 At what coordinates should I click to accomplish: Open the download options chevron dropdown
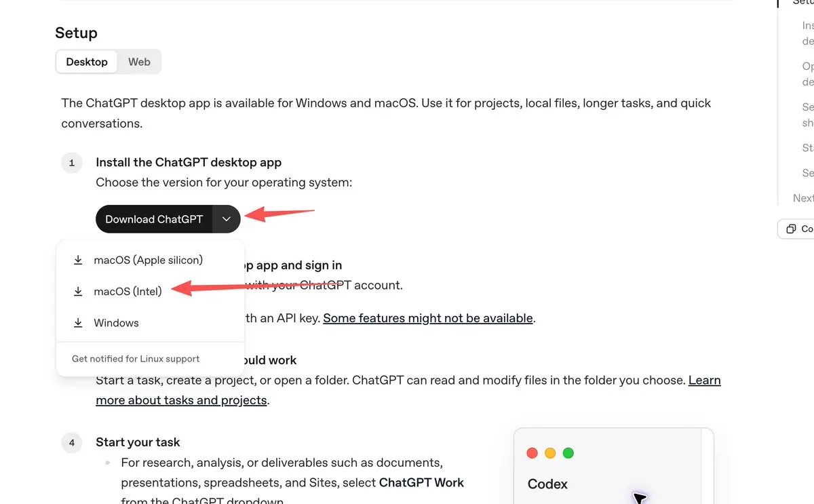pos(227,219)
